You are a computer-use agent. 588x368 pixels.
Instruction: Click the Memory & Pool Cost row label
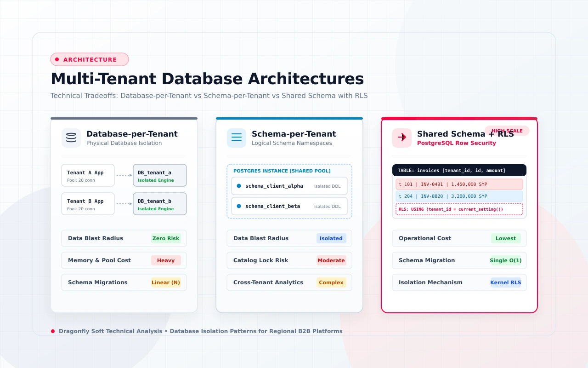(x=99, y=260)
